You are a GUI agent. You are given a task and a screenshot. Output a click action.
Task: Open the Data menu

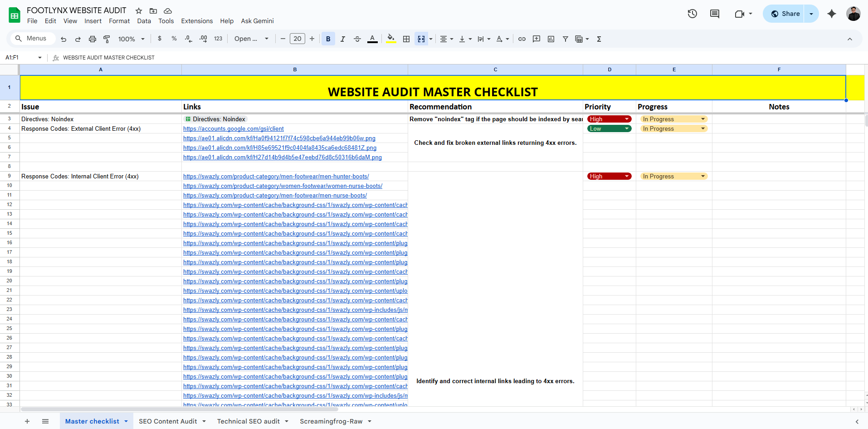coord(144,21)
